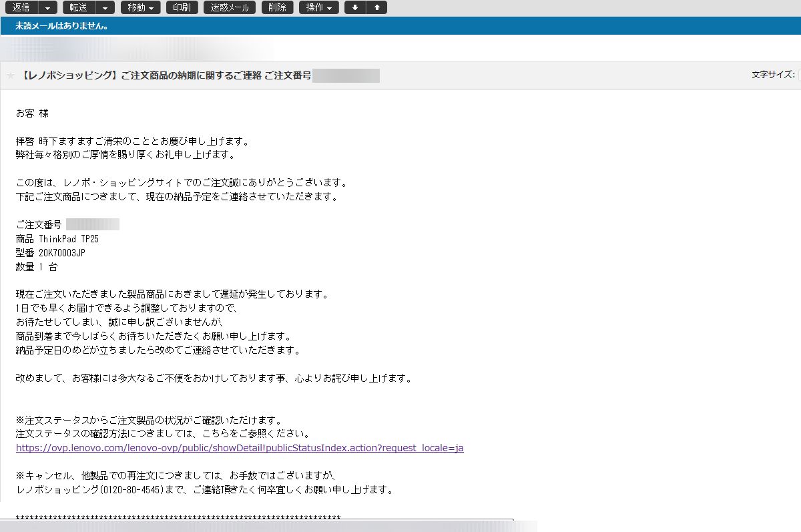801x532 pixels.
Task: Click the line starting 納品予定日のめどが
Action: pos(158,350)
